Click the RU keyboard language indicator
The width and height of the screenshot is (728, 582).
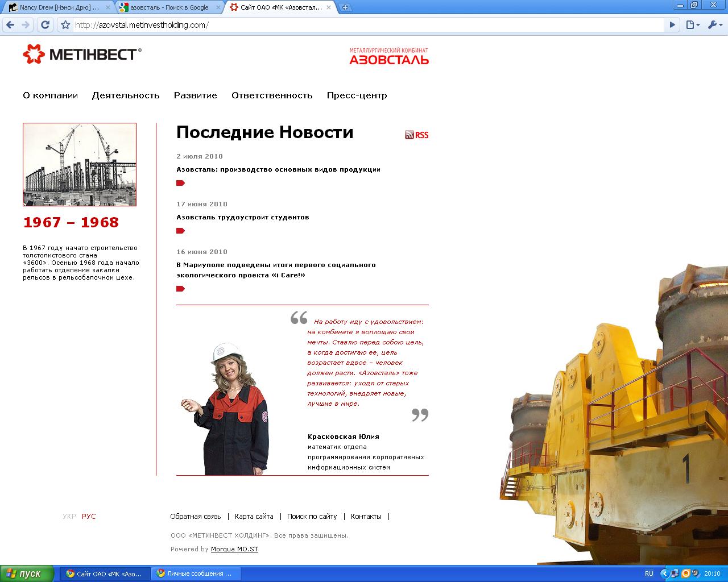coord(649,573)
